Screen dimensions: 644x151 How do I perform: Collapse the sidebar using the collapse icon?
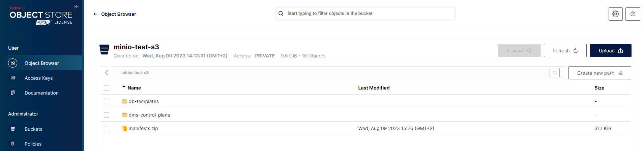77,7
